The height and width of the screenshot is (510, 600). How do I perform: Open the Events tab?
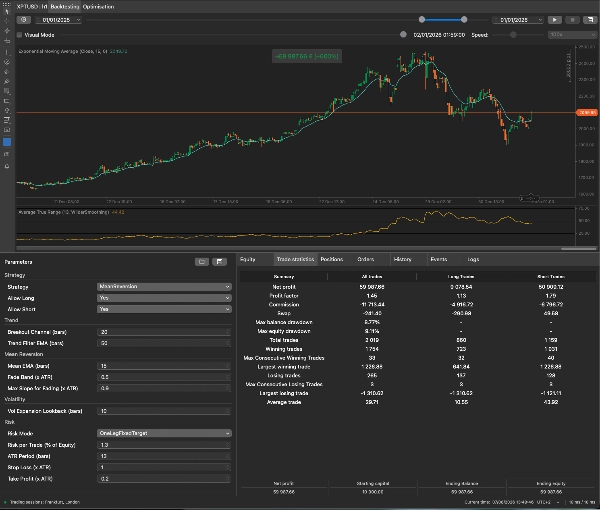click(439, 259)
